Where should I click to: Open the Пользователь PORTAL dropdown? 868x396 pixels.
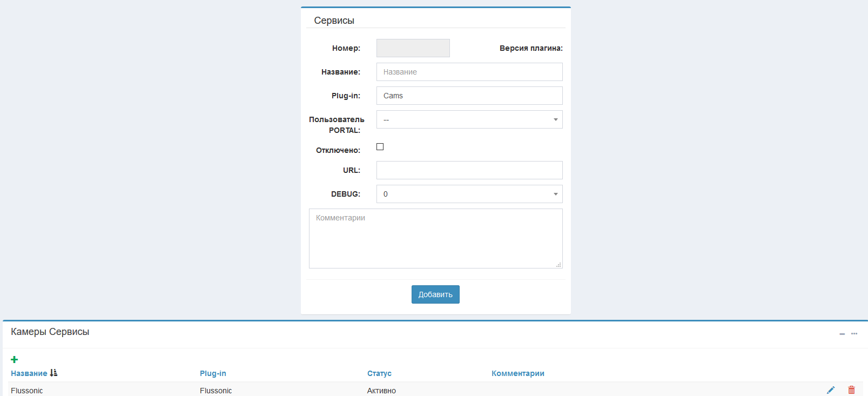click(469, 119)
